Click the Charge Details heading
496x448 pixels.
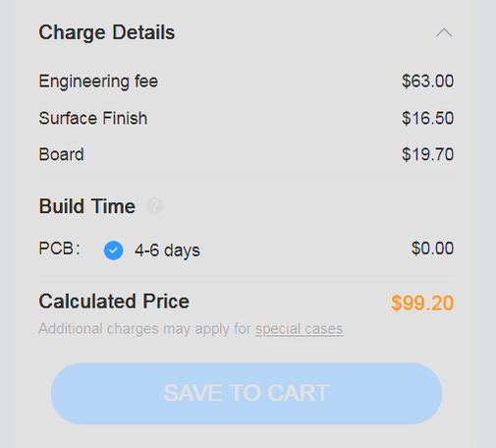107,32
